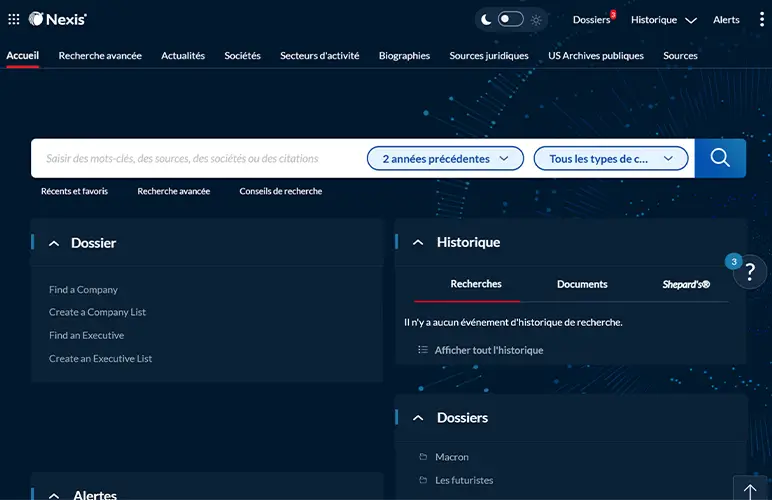This screenshot has width=772, height=500.
Task: Open the '2 années précédentes' date dropdown
Action: point(445,158)
